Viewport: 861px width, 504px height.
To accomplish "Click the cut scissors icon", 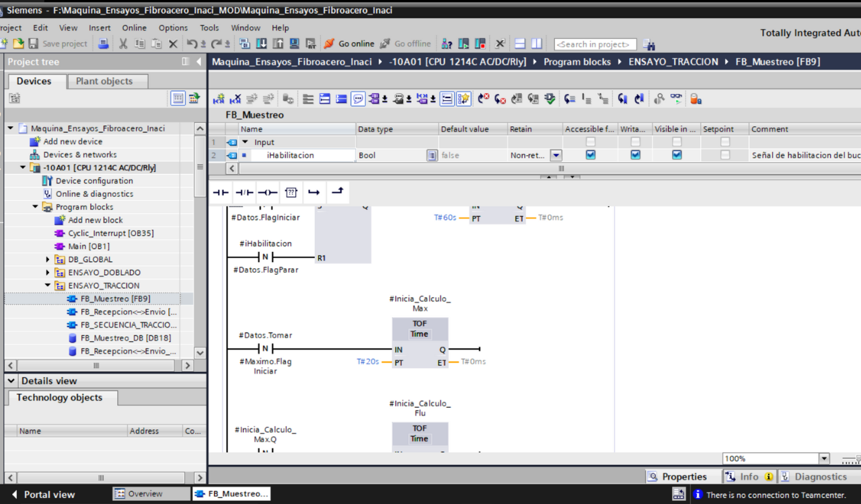I will click(x=123, y=44).
